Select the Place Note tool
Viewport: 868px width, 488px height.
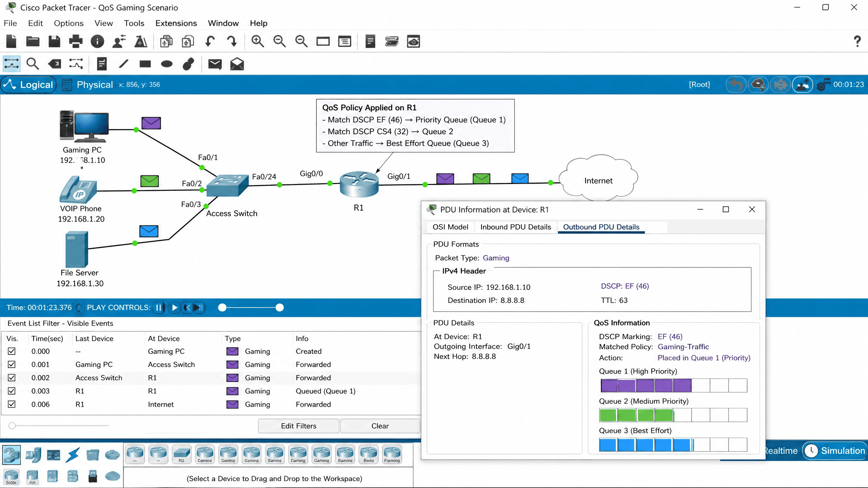pos(102,64)
